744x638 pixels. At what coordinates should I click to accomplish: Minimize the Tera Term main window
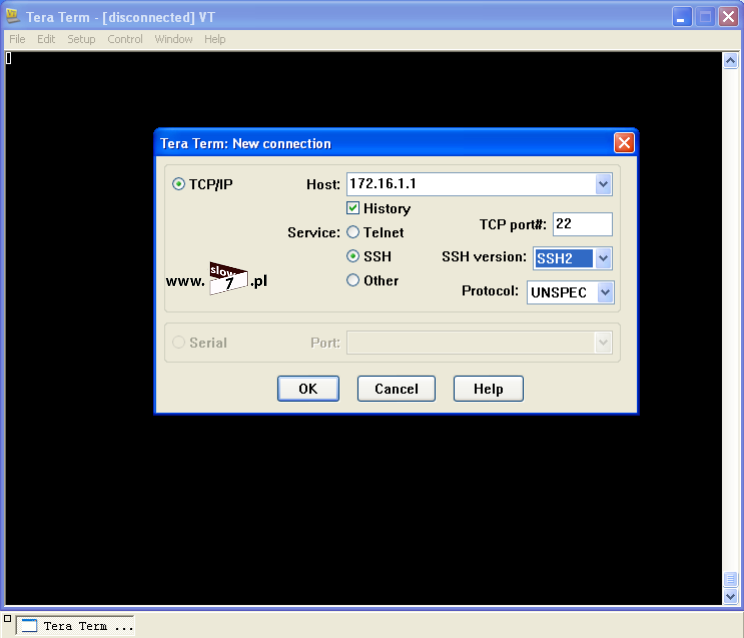[x=682, y=17]
